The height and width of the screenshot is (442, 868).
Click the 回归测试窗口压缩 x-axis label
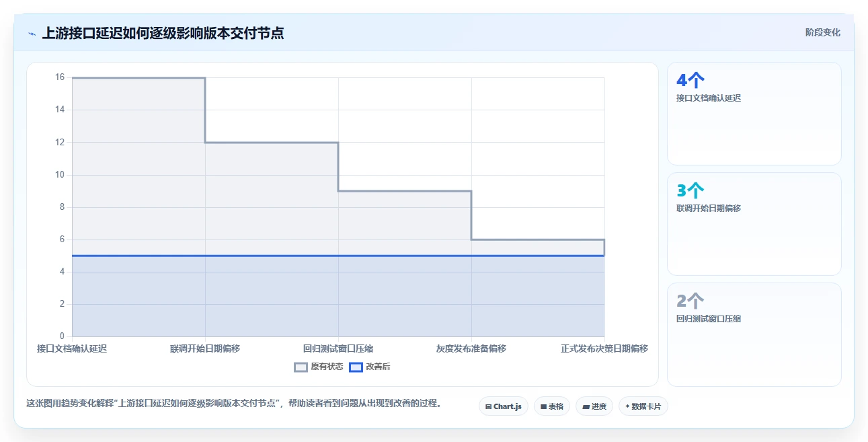tap(338, 348)
